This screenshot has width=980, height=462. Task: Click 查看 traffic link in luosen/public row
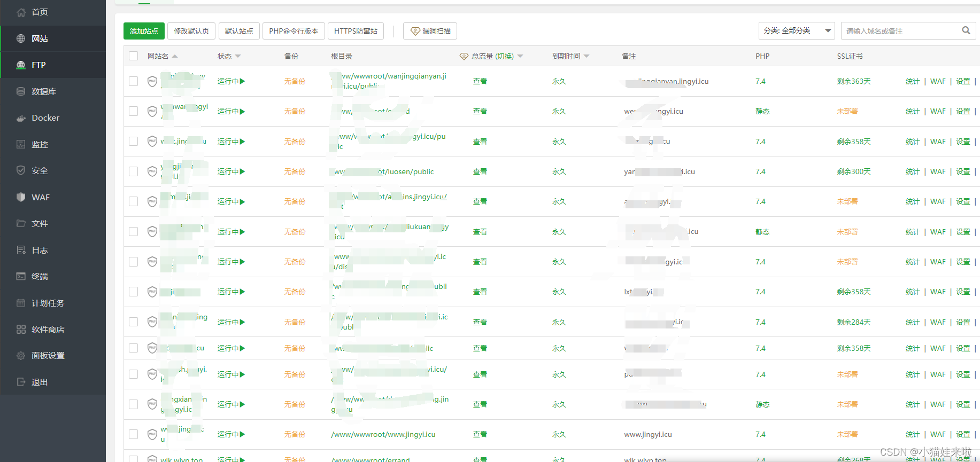480,171
